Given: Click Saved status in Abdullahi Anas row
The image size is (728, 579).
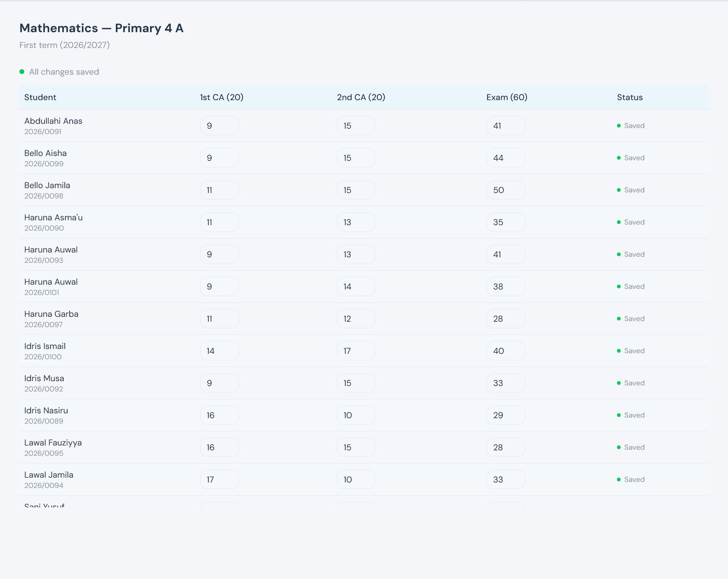Looking at the screenshot, I should point(631,126).
